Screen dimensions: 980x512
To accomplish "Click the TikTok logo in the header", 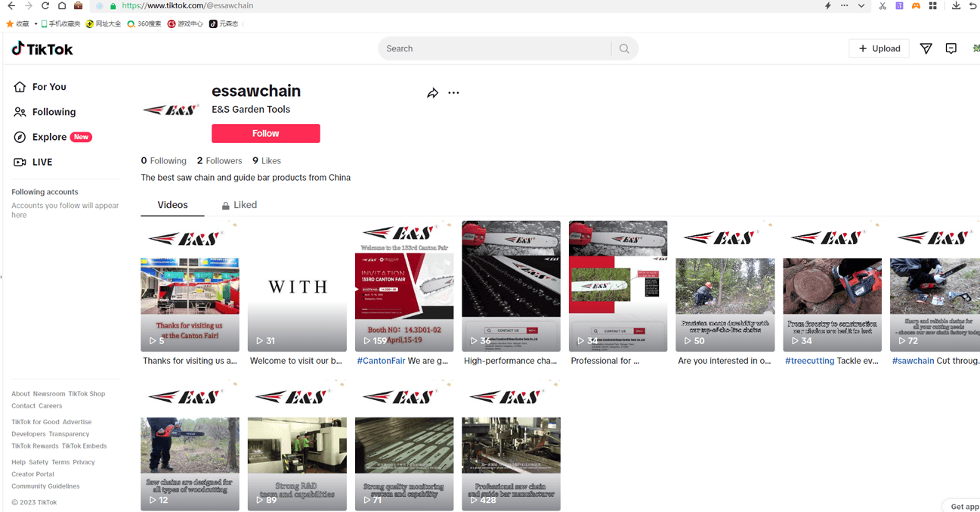I will coord(42,49).
